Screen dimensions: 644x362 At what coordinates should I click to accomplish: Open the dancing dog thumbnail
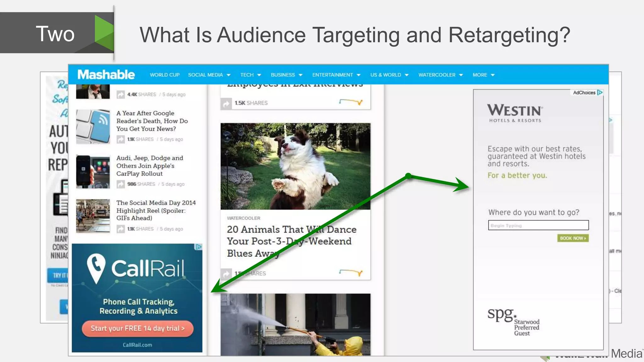pyautogui.click(x=295, y=166)
